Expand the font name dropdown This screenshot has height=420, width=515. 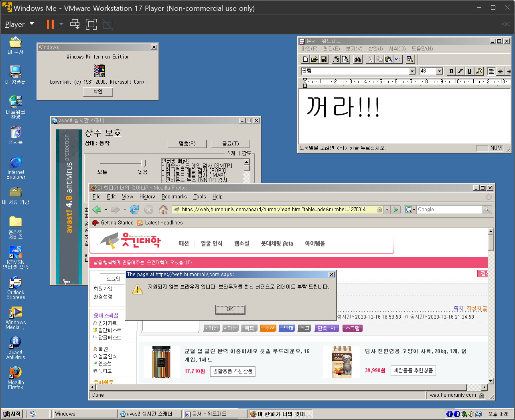tap(412, 71)
